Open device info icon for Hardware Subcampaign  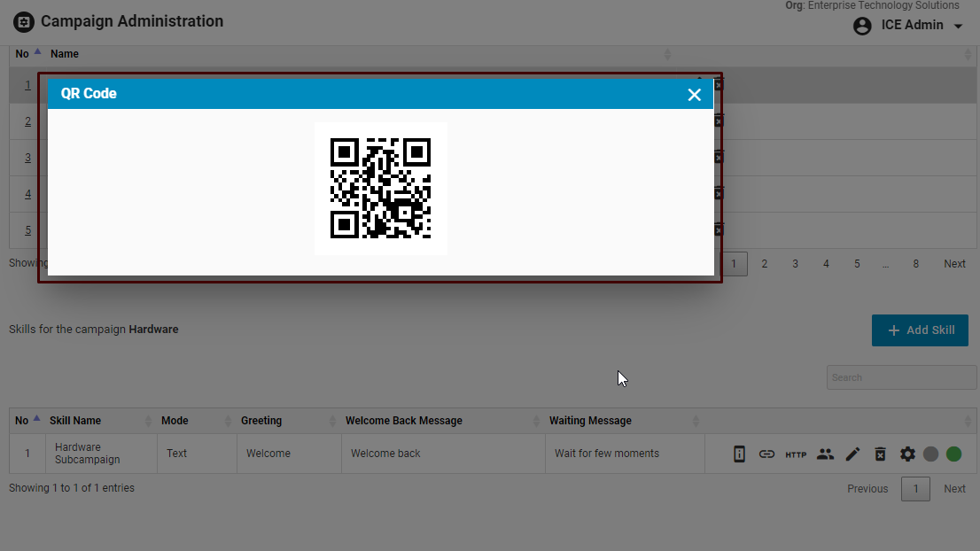tap(739, 454)
